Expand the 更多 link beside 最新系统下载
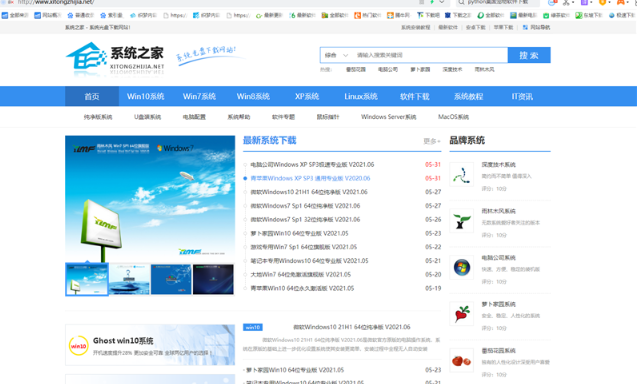Screen dimensions: 639x384 (432, 141)
